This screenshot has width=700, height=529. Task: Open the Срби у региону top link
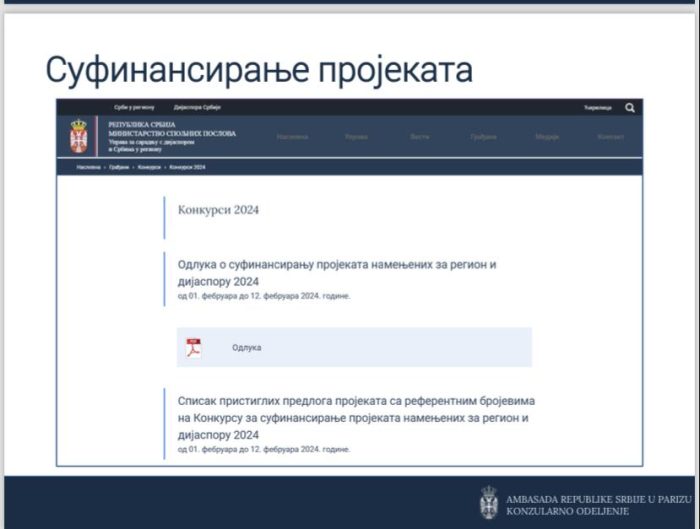134,108
